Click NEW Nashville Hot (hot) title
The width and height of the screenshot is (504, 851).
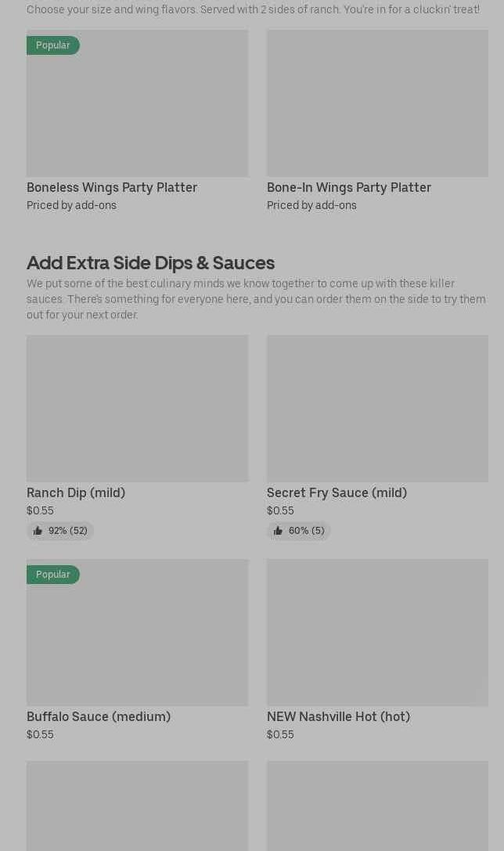338,716
